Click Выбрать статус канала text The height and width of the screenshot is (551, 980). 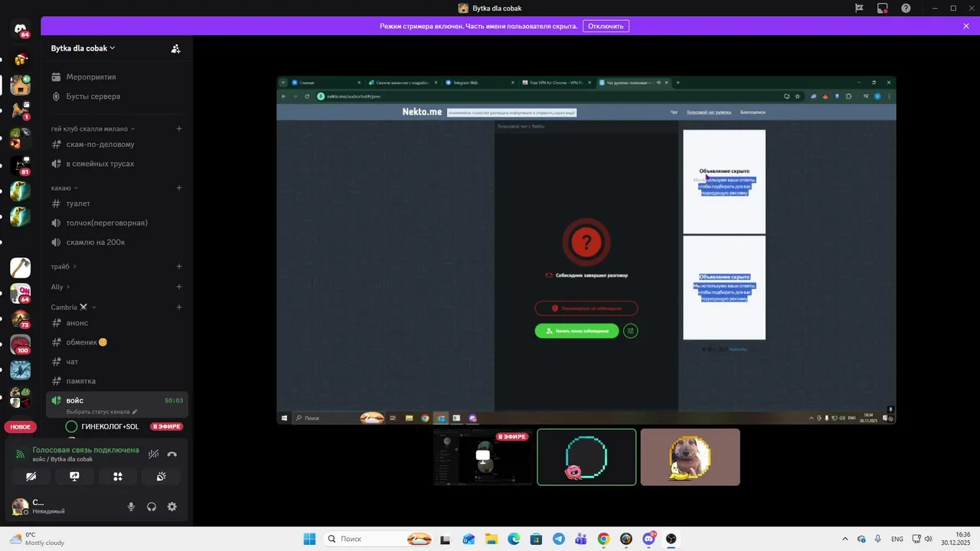[x=98, y=412]
